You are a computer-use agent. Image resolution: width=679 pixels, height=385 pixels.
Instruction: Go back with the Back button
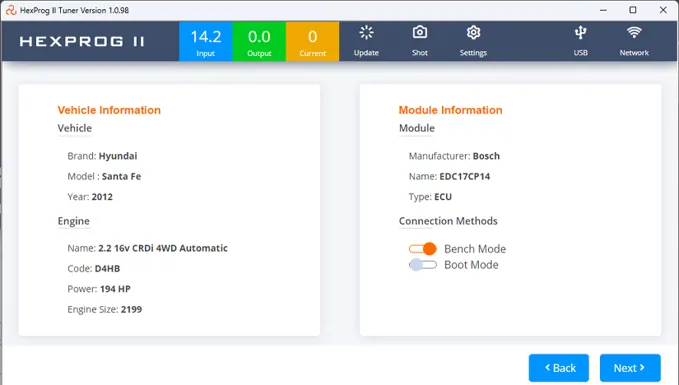[559, 368]
